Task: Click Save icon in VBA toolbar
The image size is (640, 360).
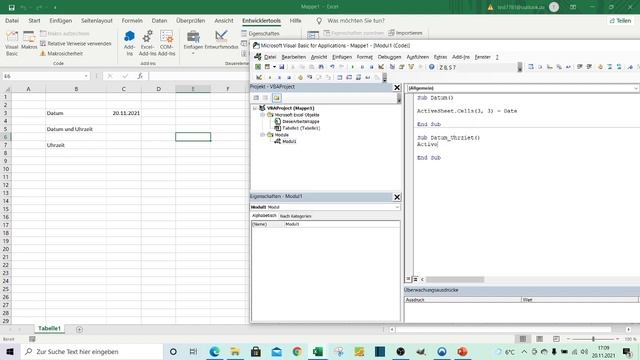Action: tap(282, 67)
